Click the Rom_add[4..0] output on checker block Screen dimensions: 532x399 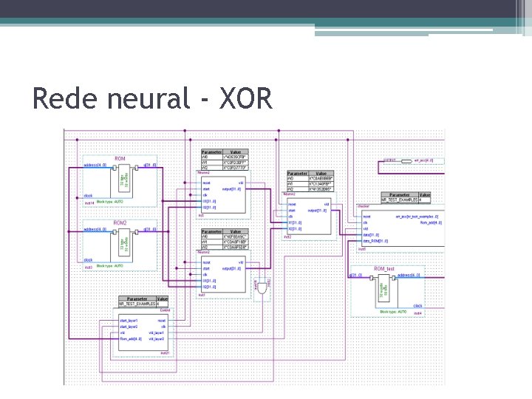point(431,222)
